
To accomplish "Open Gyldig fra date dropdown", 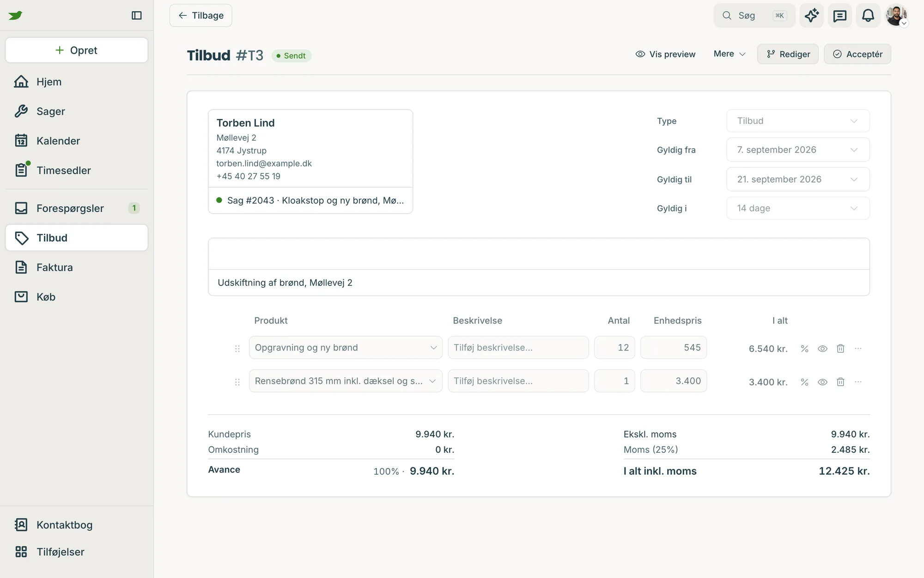I will 798,150.
